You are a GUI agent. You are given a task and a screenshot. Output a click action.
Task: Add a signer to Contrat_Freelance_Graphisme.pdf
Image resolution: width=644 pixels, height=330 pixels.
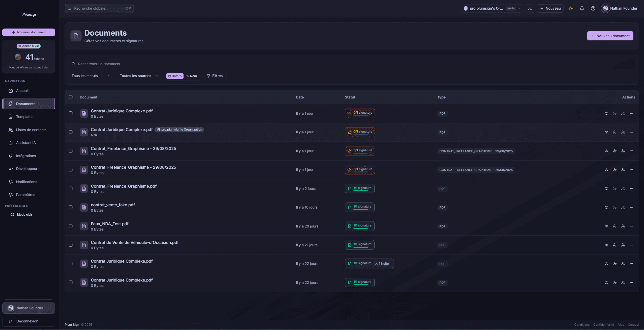[615, 189]
